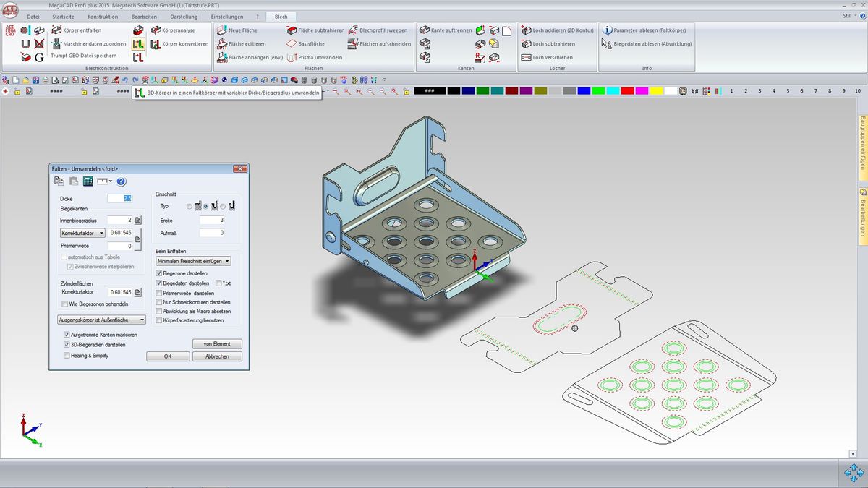Click Kante auftrennen tool
The width and height of the screenshot is (868, 488).
450,30
